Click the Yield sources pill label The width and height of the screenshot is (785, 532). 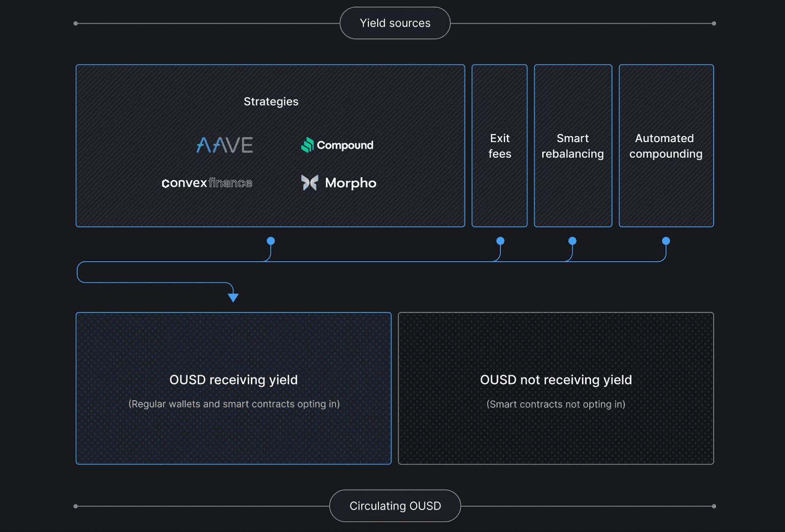(395, 23)
